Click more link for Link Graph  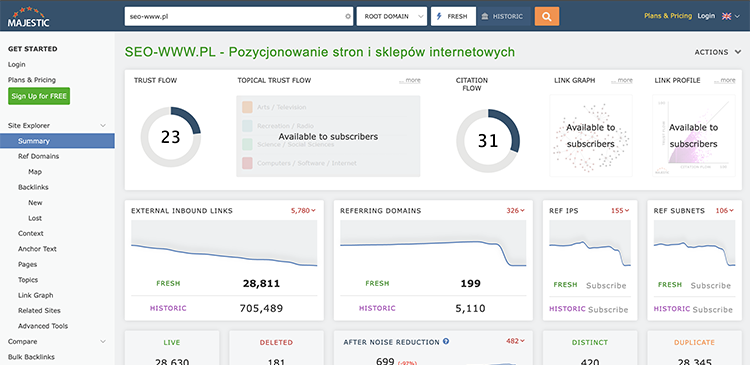(622, 80)
